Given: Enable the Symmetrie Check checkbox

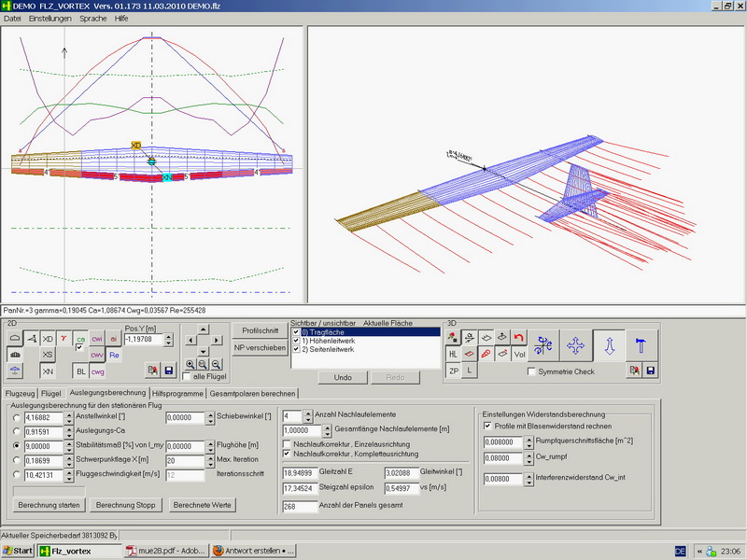Looking at the screenshot, I should [530, 371].
